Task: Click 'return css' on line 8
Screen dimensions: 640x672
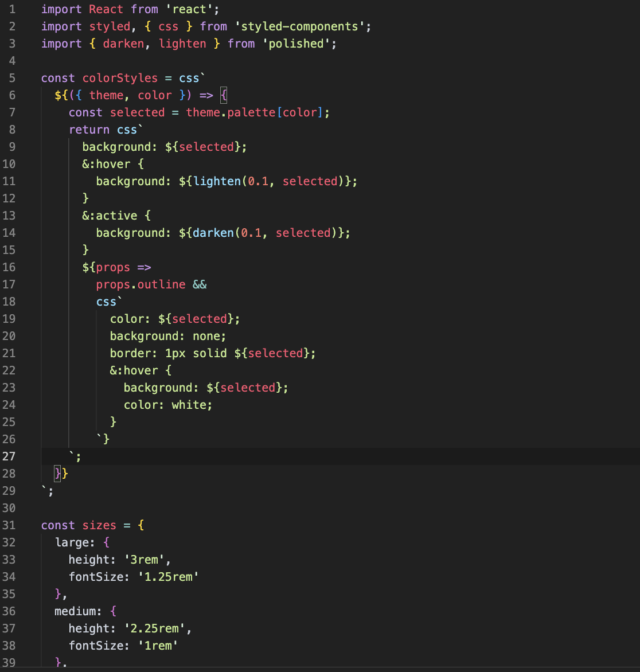Action: (x=103, y=130)
